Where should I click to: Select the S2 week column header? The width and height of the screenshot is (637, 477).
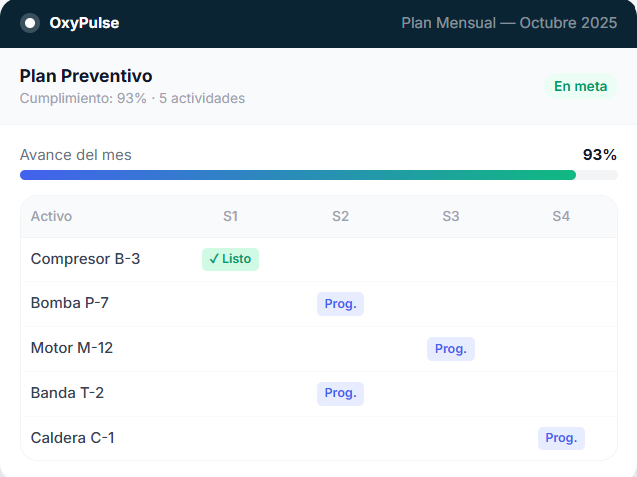click(340, 216)
